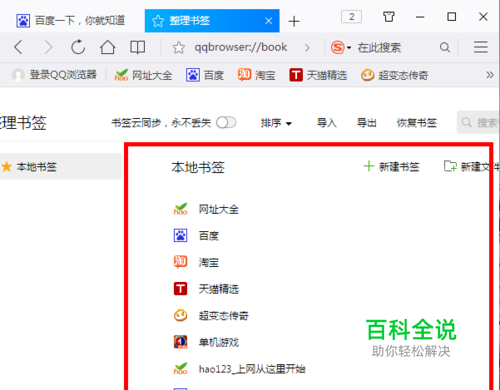Click the Sogou search engine icon
Image resolution: width=500 pixels, height=390 pixels.
coord(337,47)
